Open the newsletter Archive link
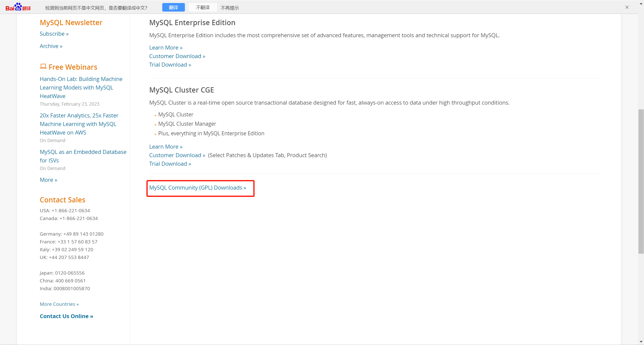The image size is (644, 345). pyautogui.click(x=51, y=46)
